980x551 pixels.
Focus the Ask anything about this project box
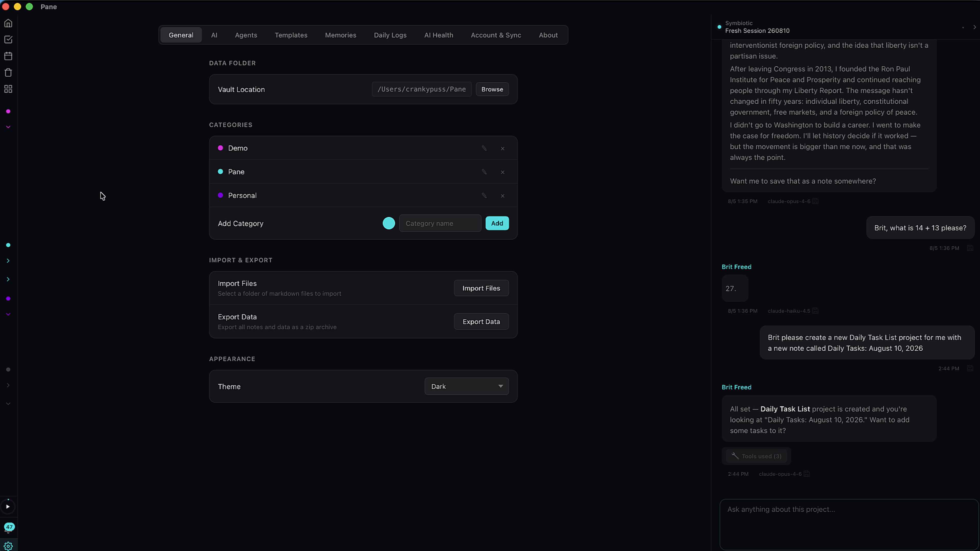849,524
